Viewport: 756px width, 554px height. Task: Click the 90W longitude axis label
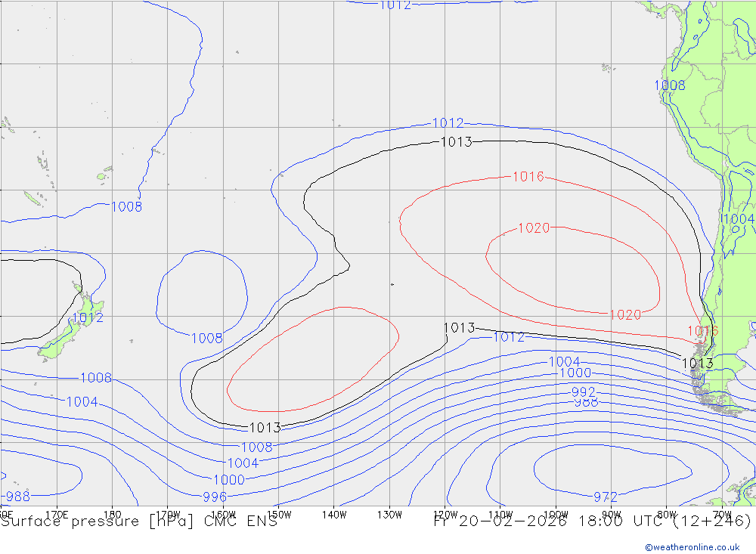tap(612, 515)
